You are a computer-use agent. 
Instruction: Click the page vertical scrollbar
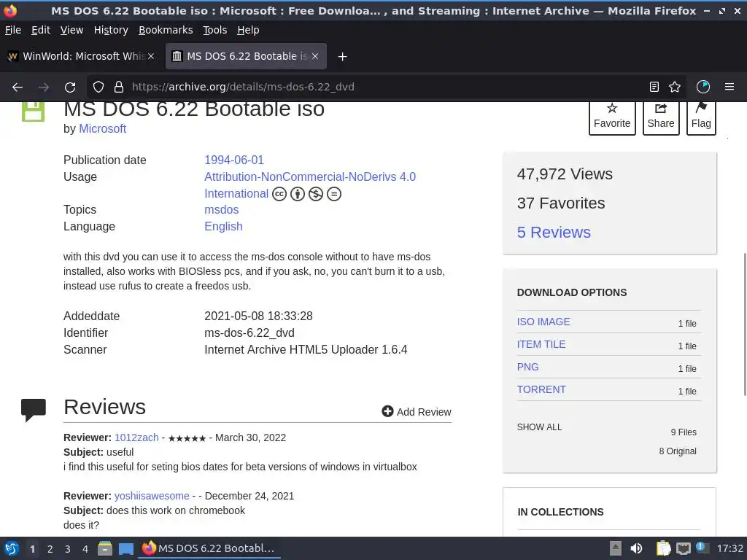click(745, 324)
